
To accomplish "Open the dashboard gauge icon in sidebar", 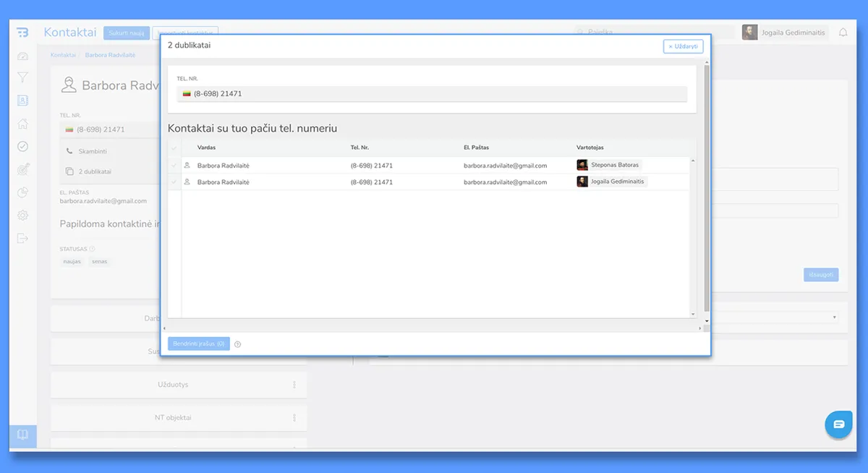I will (x=22, y=56).
